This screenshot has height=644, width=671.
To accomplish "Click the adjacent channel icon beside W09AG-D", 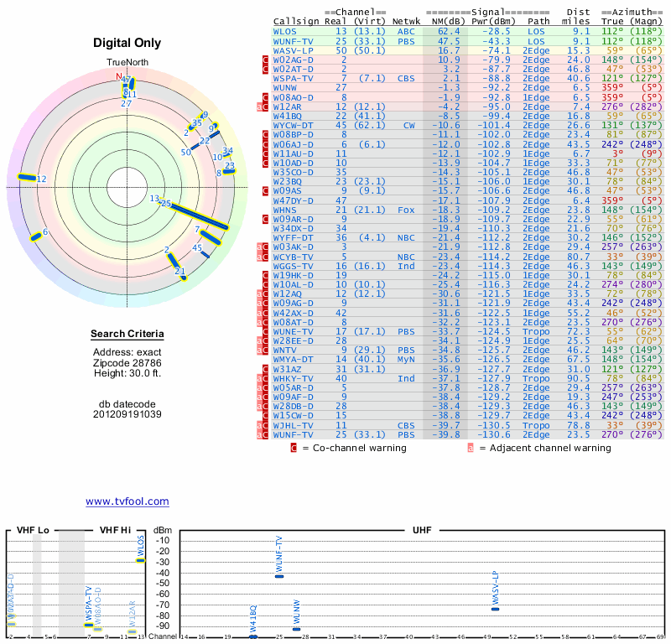I will 258,303.
